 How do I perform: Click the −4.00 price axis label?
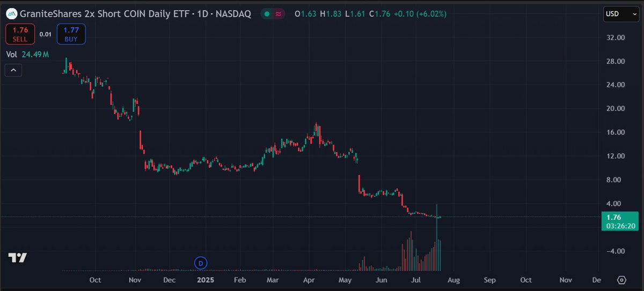click(x=615, y=251)
